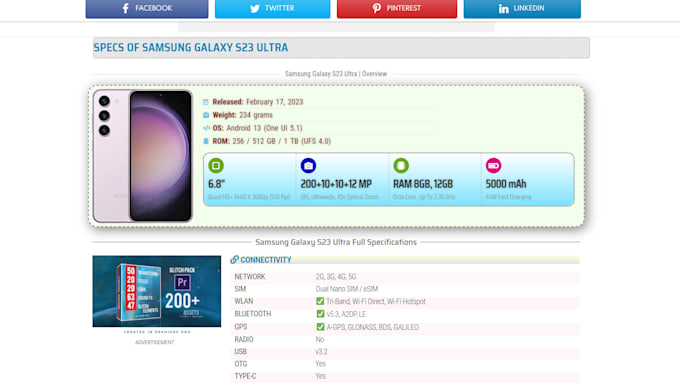This screenshot has width=680, height=383.
Task: Click the green display size icon
Action: click(x=216, y=165)
